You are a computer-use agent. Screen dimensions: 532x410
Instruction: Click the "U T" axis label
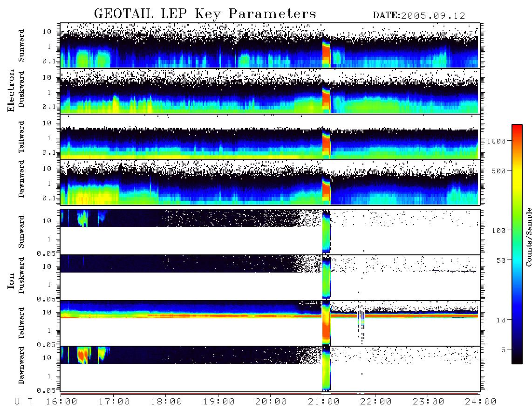(24, 402)
